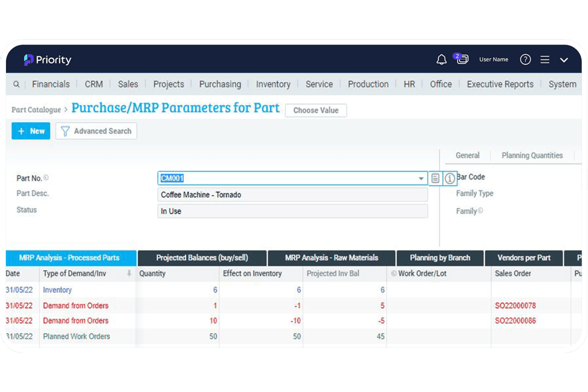
Task: Click the info circle icon beside Part No field
Action: pos(450,178)
